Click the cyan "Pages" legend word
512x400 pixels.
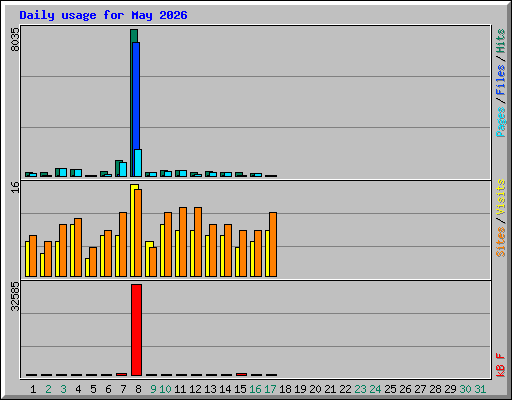pos(501,122)
